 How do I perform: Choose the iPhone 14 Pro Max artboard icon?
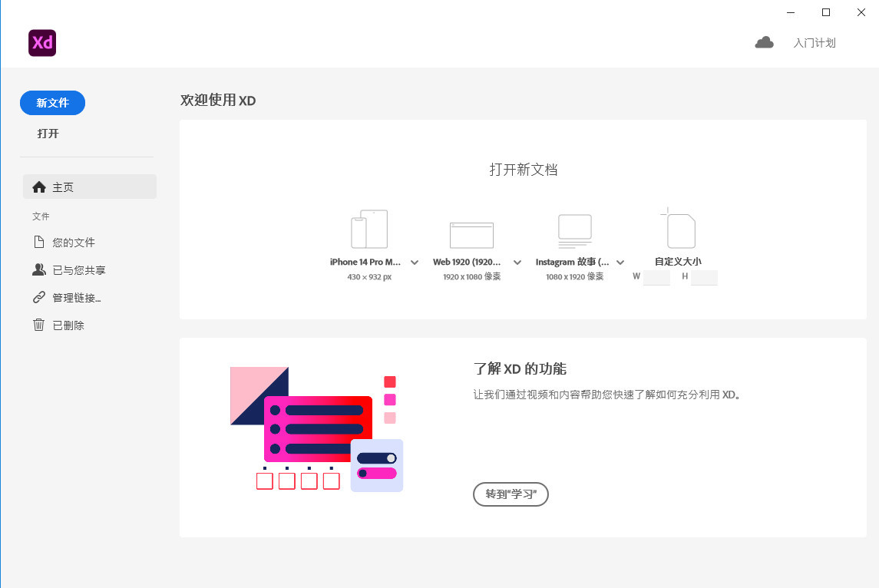[369, 229]
